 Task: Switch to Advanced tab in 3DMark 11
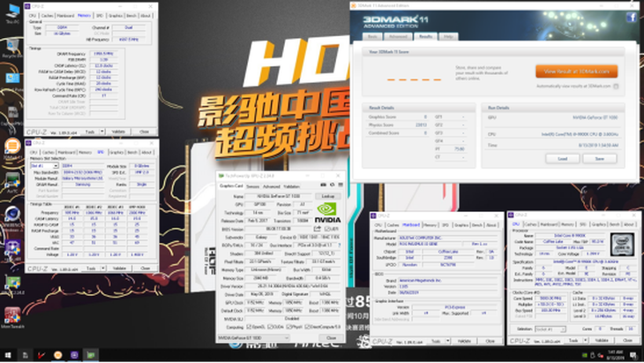coord(398,36)
